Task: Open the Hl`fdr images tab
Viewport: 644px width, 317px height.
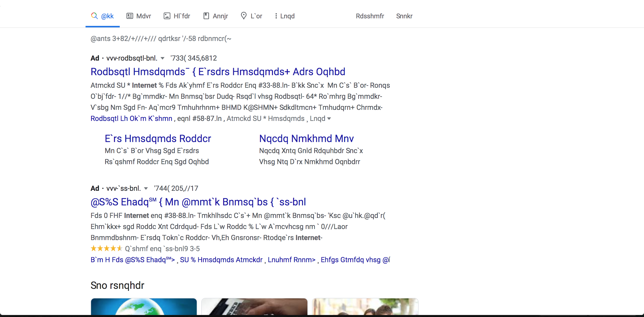Action: (177, 16)
